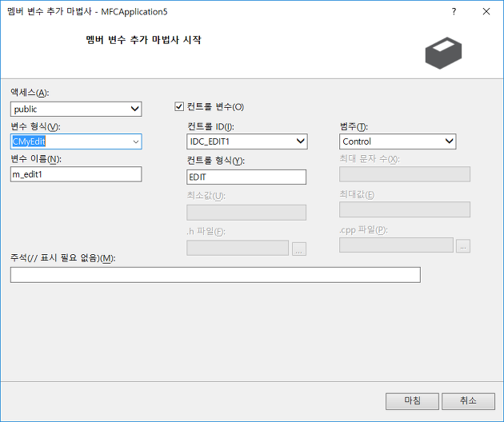Click the 범주(T): label
Image resolution: width=504 pixels, height=422 pixels.
[354, 126]
